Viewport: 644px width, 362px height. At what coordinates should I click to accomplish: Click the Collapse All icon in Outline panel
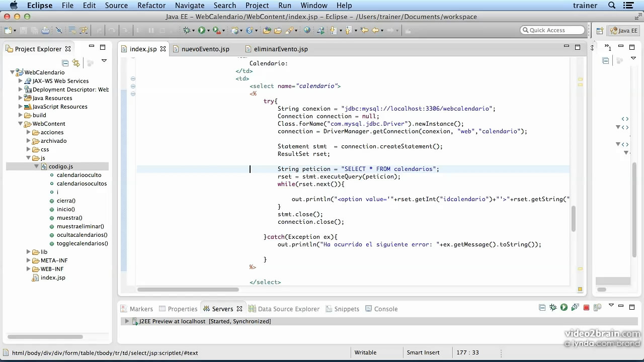click(606, 61)
